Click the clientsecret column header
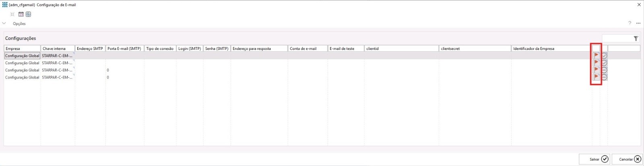 pyautogui.click(x=475, y=48)
